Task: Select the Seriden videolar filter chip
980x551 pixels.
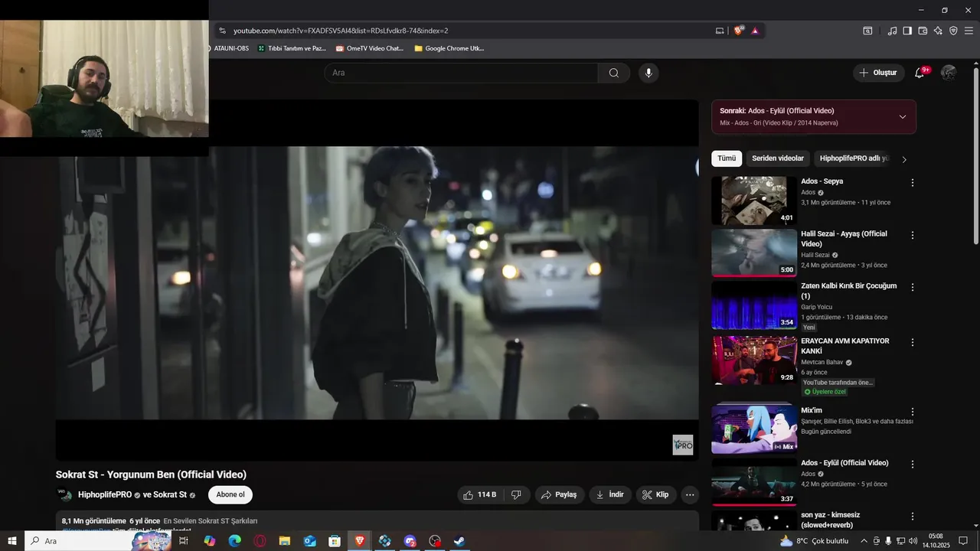Action: (x=778, y=158)
